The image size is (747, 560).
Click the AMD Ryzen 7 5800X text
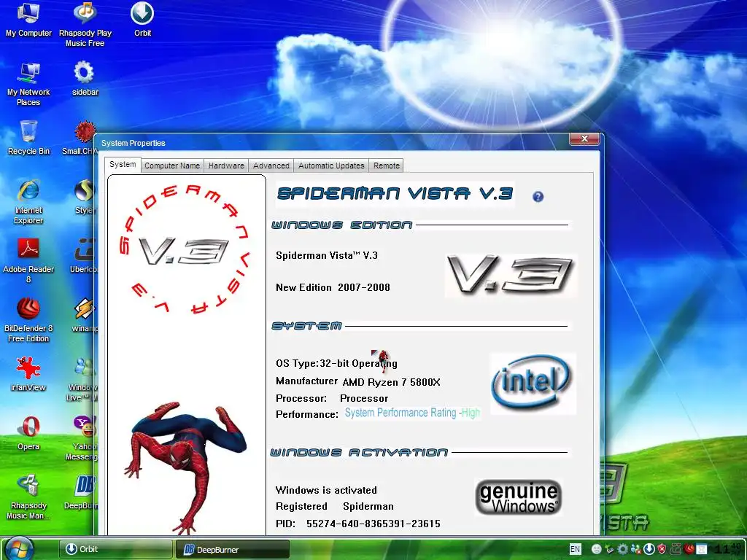tap(391, 382)
